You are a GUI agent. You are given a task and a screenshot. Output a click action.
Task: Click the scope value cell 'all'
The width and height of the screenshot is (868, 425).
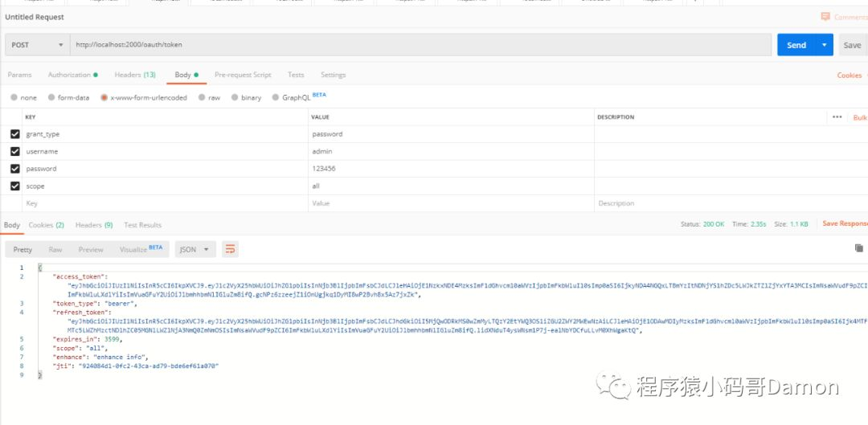click(x=451, y=186)
